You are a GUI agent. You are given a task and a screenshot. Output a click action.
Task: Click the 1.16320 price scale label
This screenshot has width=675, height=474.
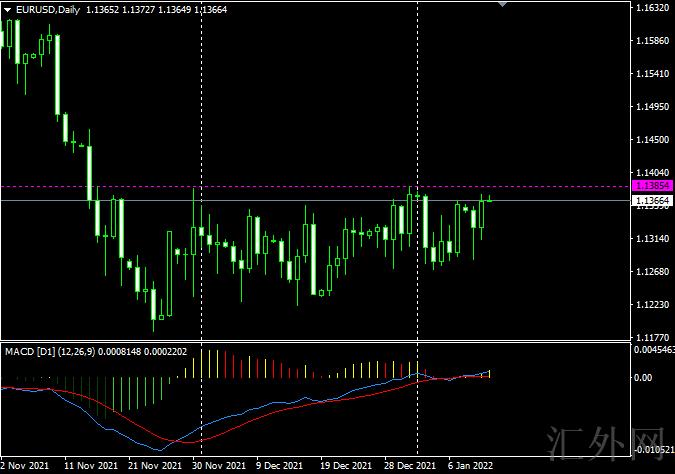652,8
